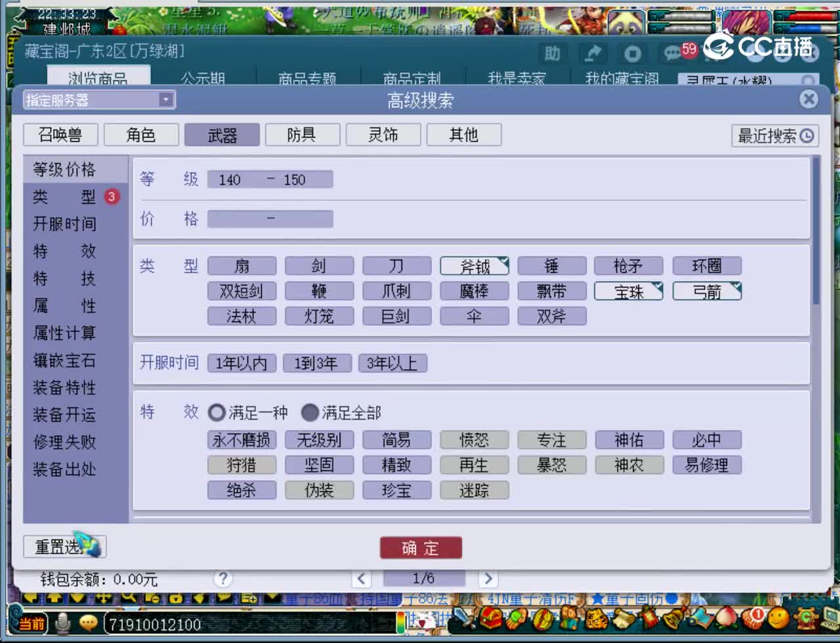
Task: Click the 助 help icon in header
Action: (553, 53)
